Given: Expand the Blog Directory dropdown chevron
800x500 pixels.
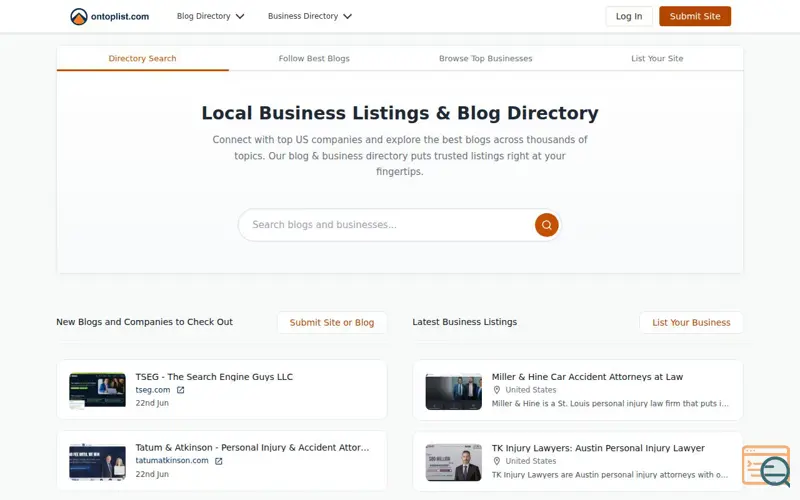Looking at the screenshot, I should pos(240,16).
